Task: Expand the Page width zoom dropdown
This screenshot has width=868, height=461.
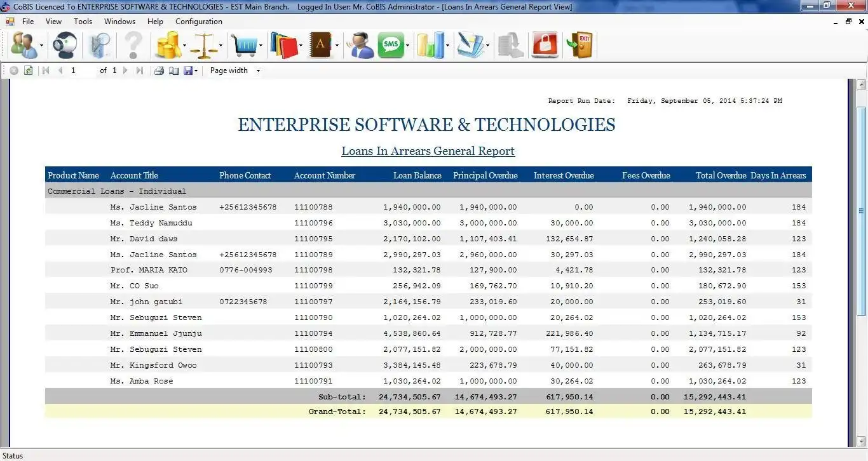Action: [x=258, y=70]
